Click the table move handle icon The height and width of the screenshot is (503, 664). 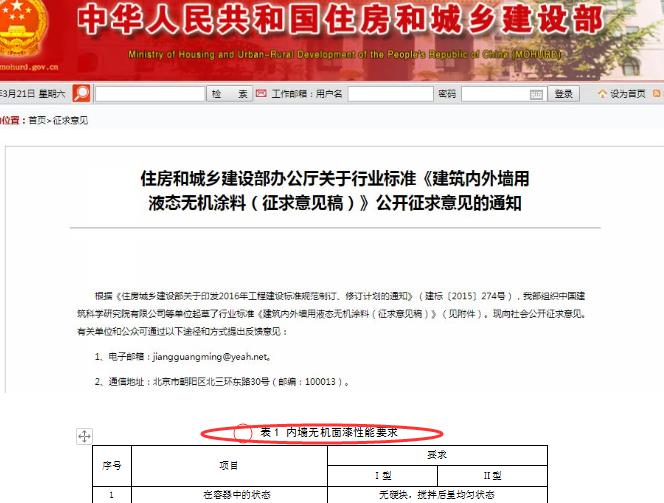coord(85,436)
